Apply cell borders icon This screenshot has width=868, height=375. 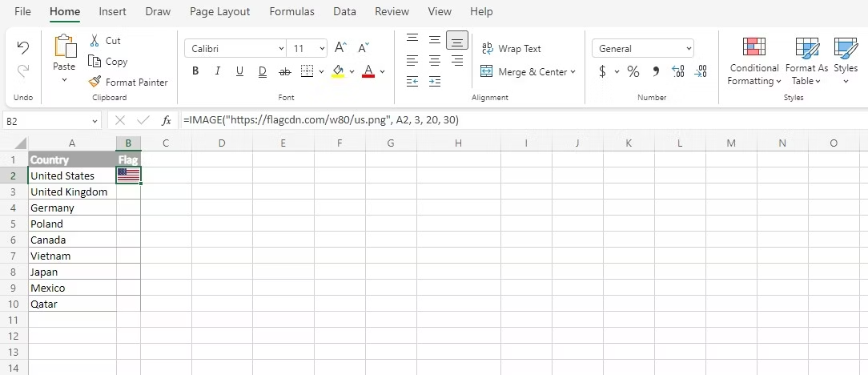pyautogui.click(x=307, y=71)
